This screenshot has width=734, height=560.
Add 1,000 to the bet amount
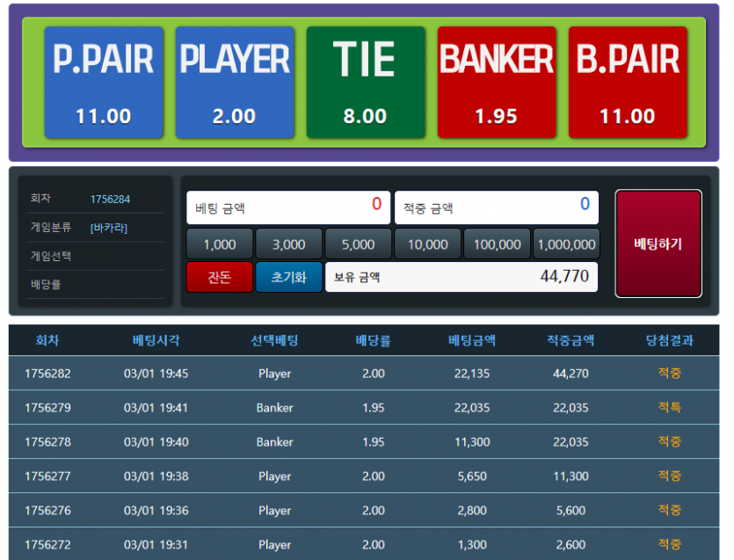(x=220, y=244)
